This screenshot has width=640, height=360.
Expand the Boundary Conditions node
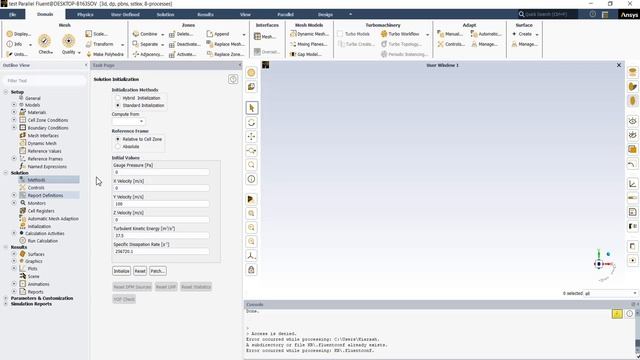[x=14, y=128]
